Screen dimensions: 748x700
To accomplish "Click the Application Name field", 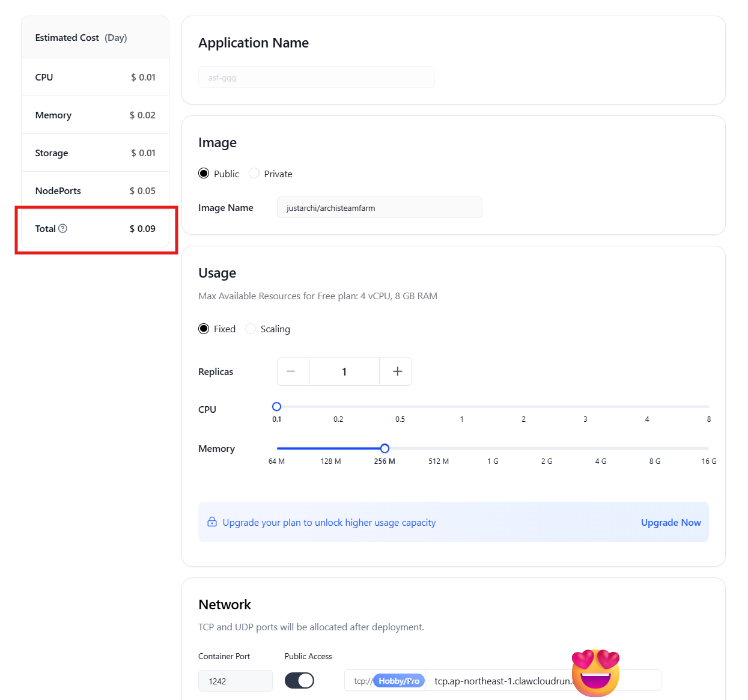I will (x=316, y=78).
